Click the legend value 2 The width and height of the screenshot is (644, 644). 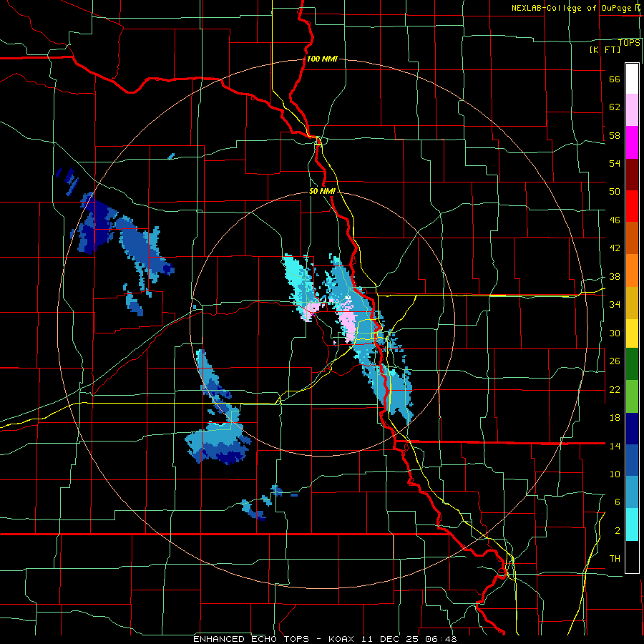pos(618,531)
